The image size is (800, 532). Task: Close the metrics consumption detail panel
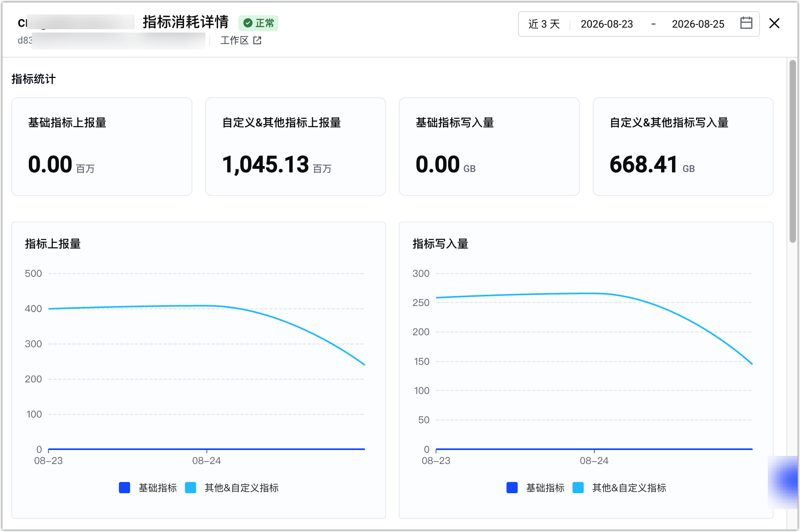coord(774,24)
